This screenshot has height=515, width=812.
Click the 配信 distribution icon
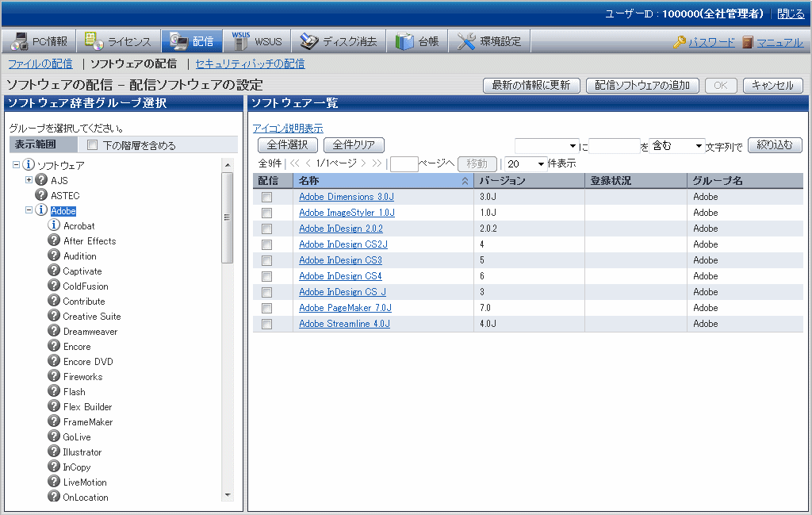click(x=178, y=41)
